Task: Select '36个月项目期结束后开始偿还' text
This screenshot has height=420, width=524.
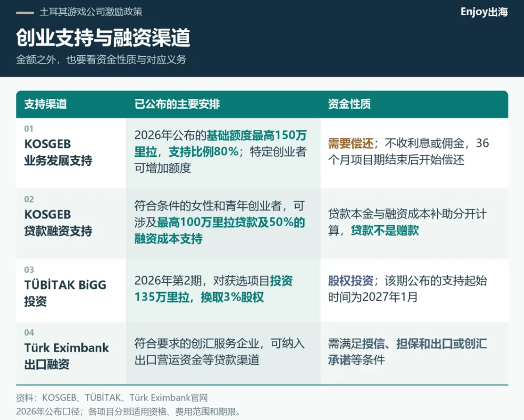Action: coord(408,152)
